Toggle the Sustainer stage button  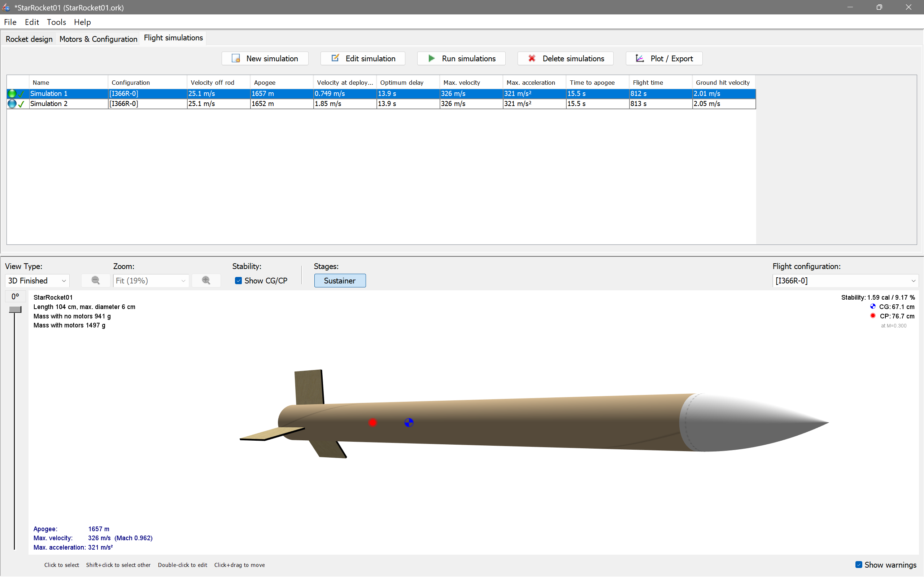(x=340, y=281)
